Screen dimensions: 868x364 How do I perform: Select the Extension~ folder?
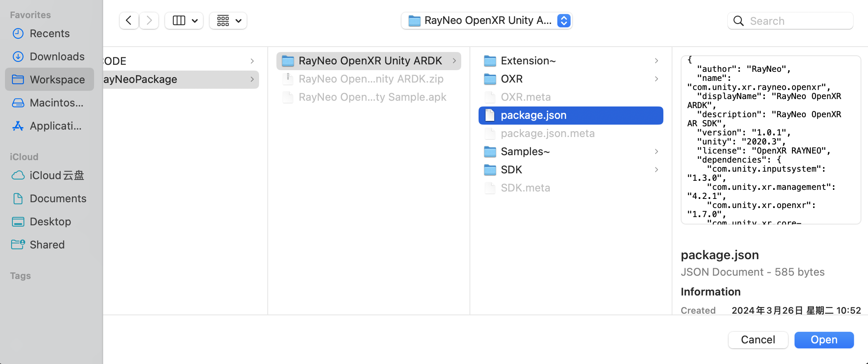click(571, 61)
